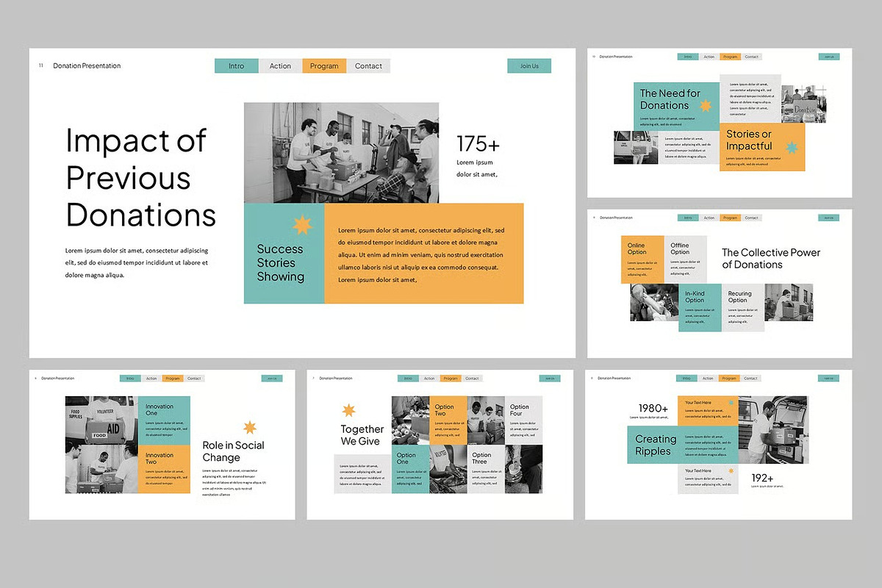Click Stories or Impactful heading
882x588 pixels.
(749, 140)
